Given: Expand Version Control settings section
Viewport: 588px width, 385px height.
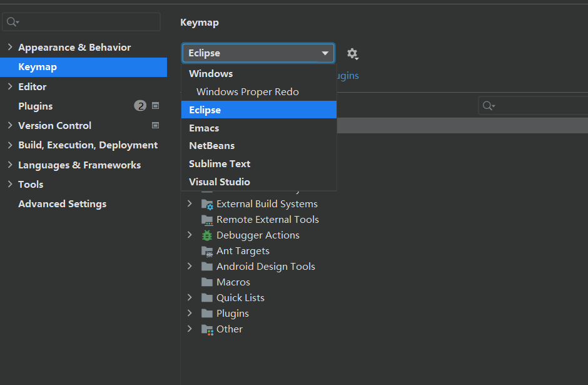Looking at the screenshot, I should [x=10, y=125].
